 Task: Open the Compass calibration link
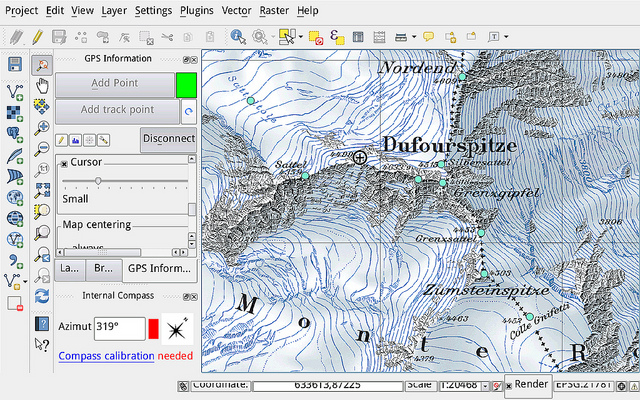(106, 356)
